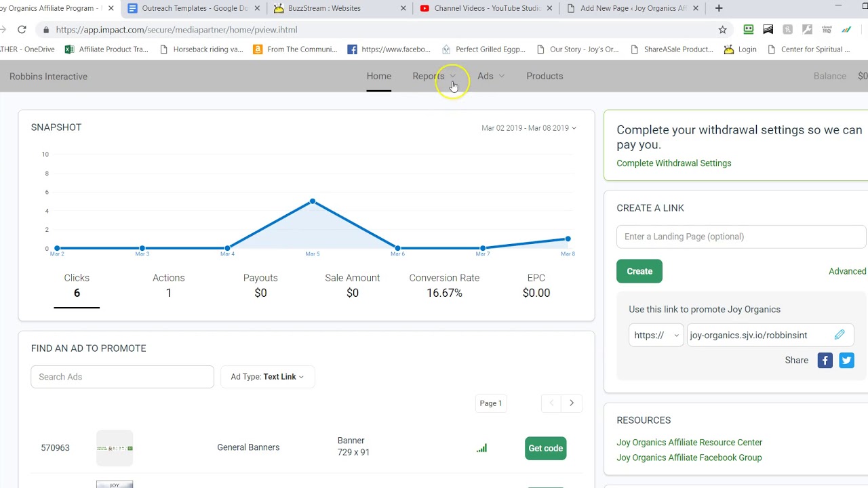Viewport: 868px width, 488px height.
Task: Select the Payouts metric
Action: (260, 285)
